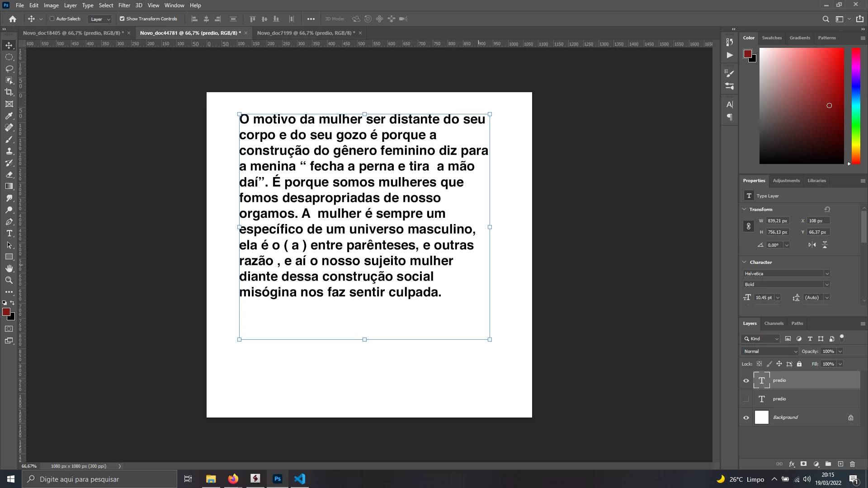868x488 pixels.
Task: Click the width input field in Transform
Action: [x=778, y=221]
